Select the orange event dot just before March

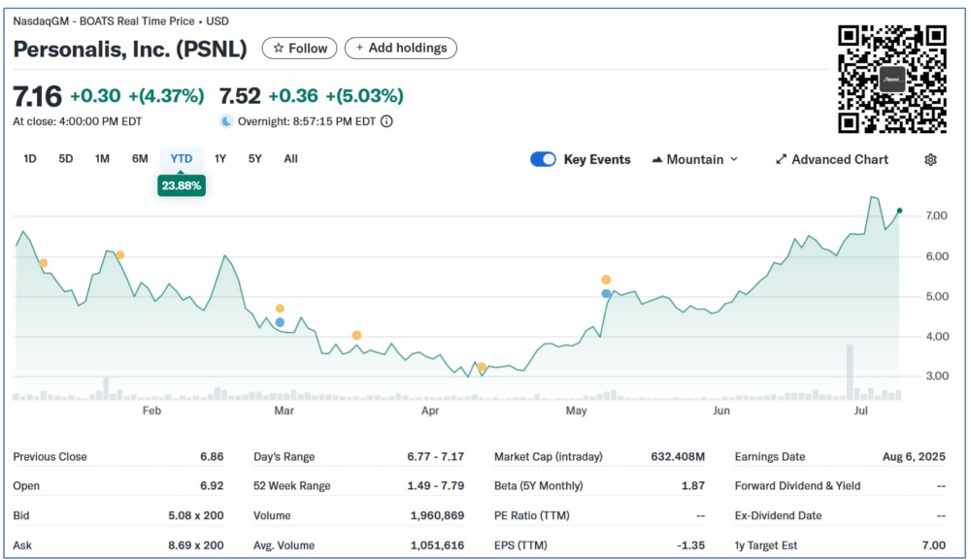(x=280, y=309)
